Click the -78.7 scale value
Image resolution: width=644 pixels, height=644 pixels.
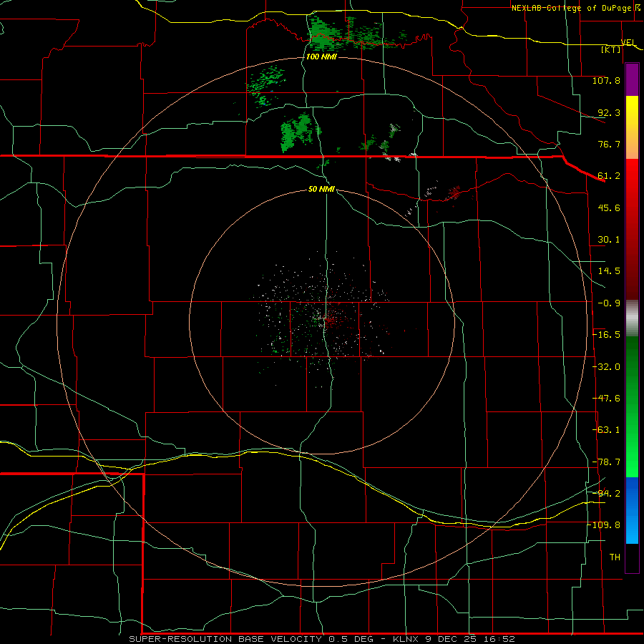click(x=606, y=462)
